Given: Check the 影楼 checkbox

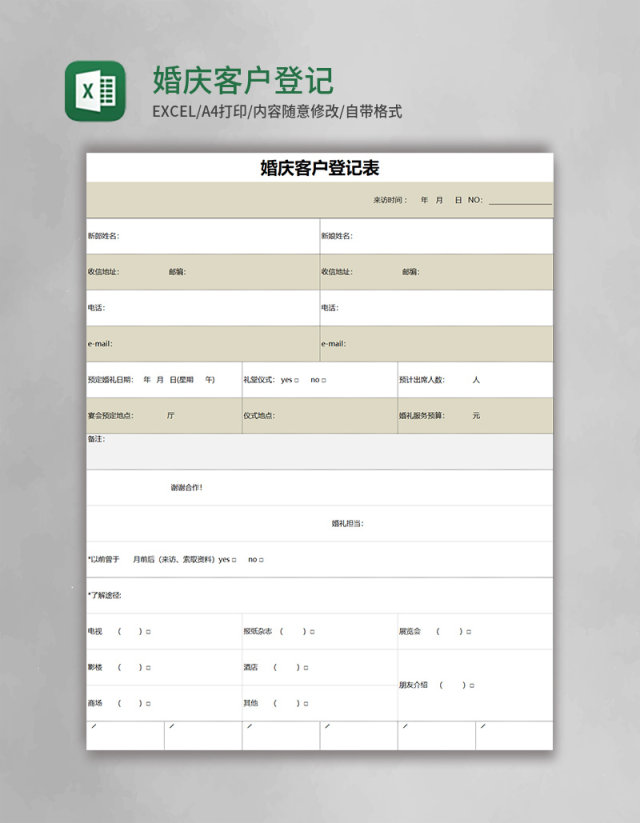Looking at the screenshot, I should [149, 668].
